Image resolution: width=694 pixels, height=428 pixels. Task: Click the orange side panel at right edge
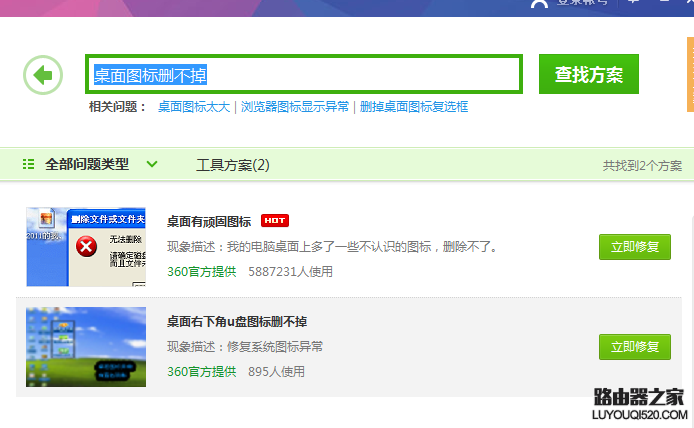pyautogui.click(x=690, y=75)
